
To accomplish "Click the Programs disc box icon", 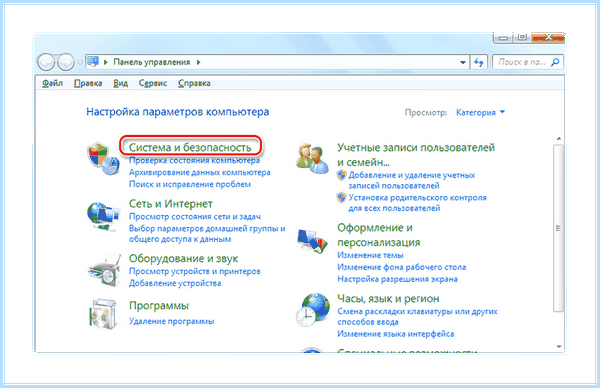I will click(x=103, y=314).
